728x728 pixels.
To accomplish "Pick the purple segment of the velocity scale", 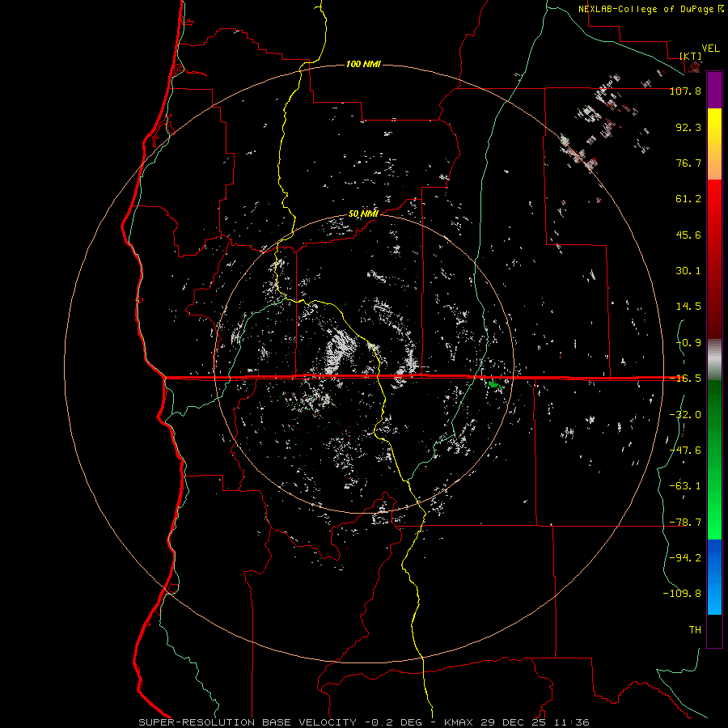I will (714, 90).
